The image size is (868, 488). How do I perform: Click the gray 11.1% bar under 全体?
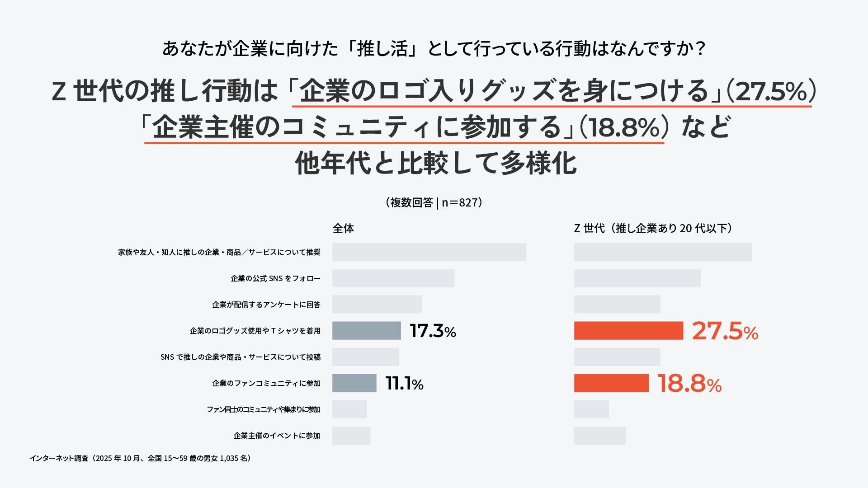(354, 383)
